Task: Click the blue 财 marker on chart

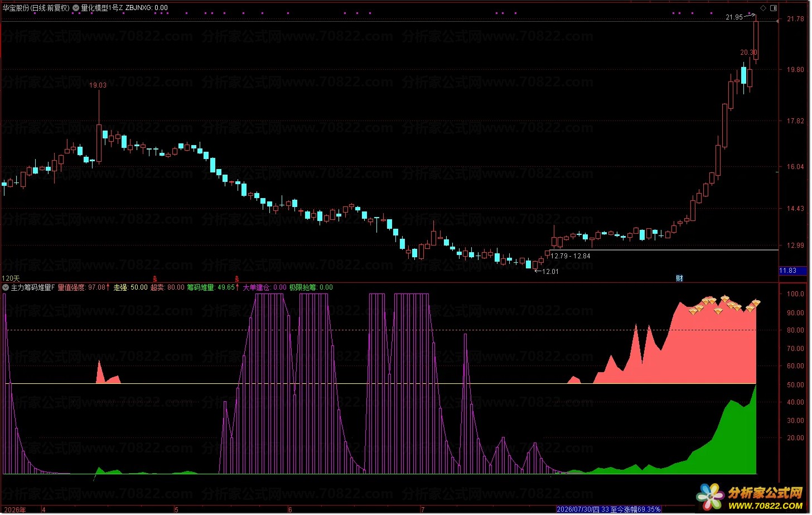Action: 679,278
